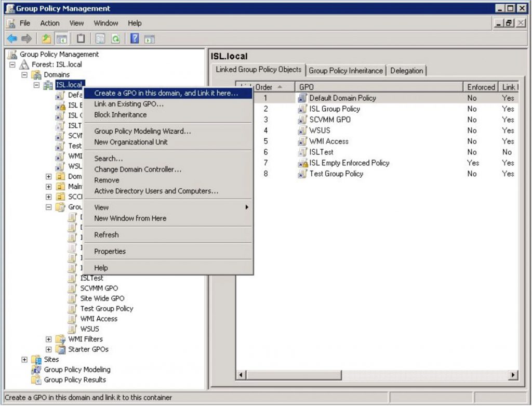This screenshot has height=406, width=532.
Task: Choose Link an Existing GPO from context menu
Action: coord(129,104)
